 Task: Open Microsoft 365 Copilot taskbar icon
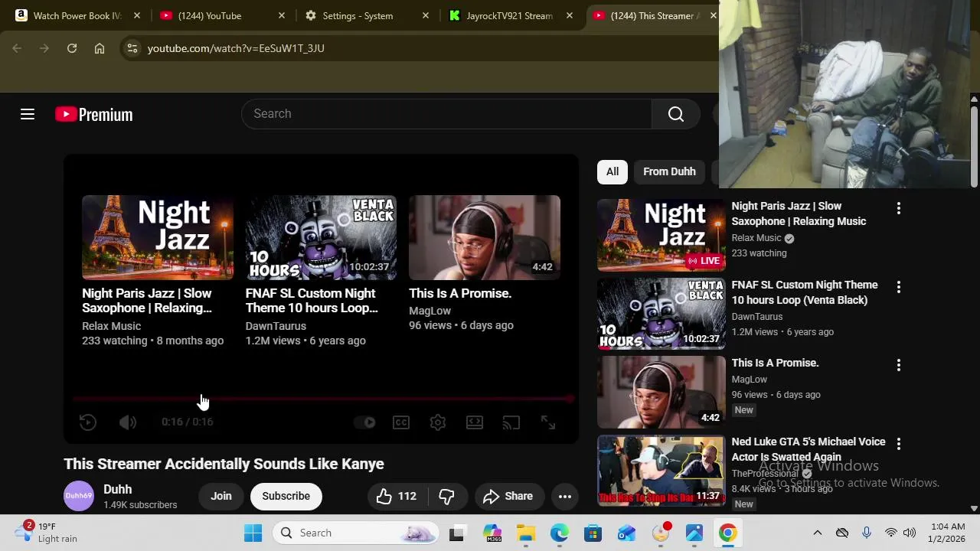coord(492,533)
